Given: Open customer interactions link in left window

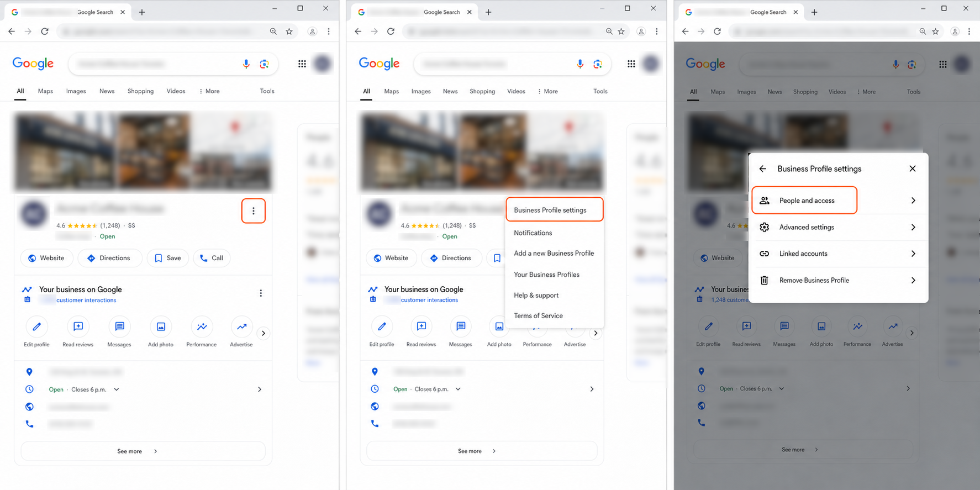Looking at the screenshot, I should (86, 301).
